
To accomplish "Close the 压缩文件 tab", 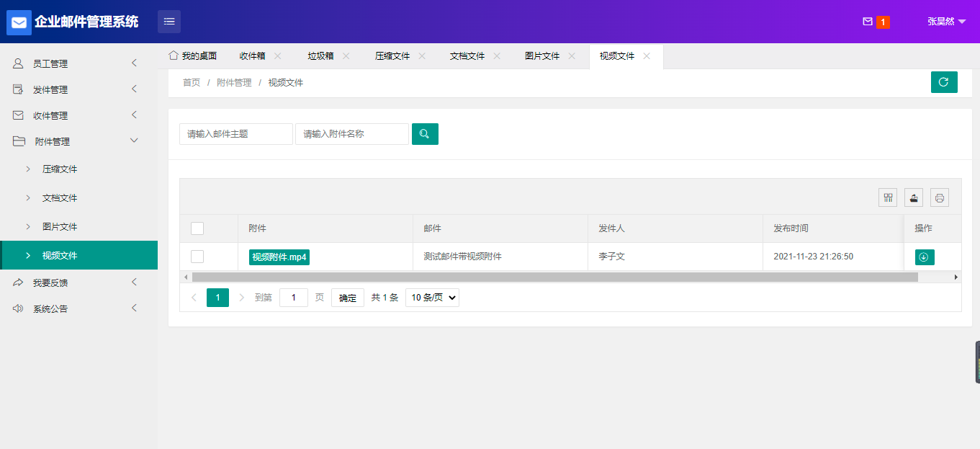I will (x=422, y=55).
